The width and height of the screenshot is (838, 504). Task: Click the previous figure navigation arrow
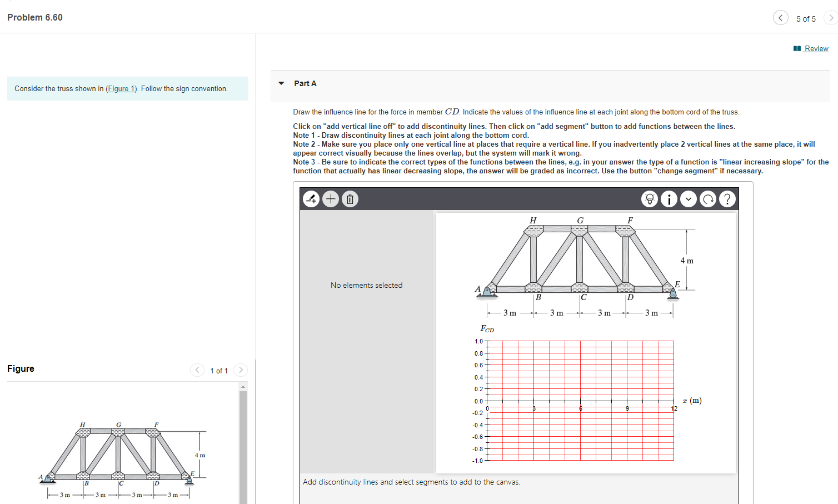tap(197, 370)
